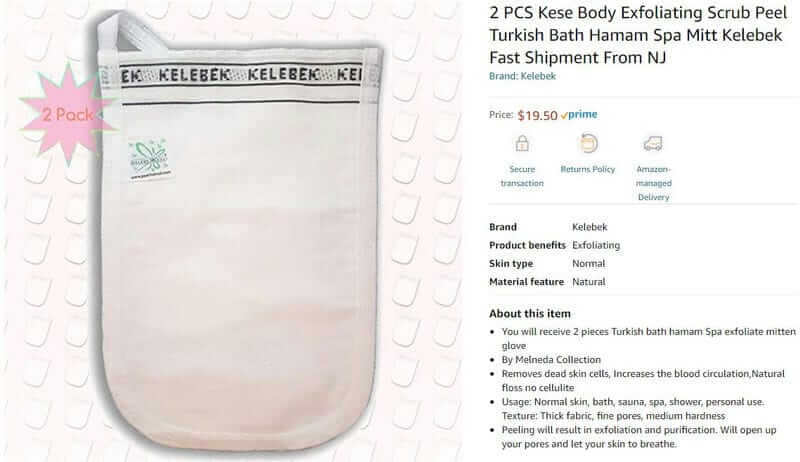The image size is (800, 462).
Task: Open the Brand: Kelebek link
Action: point(522,76)
